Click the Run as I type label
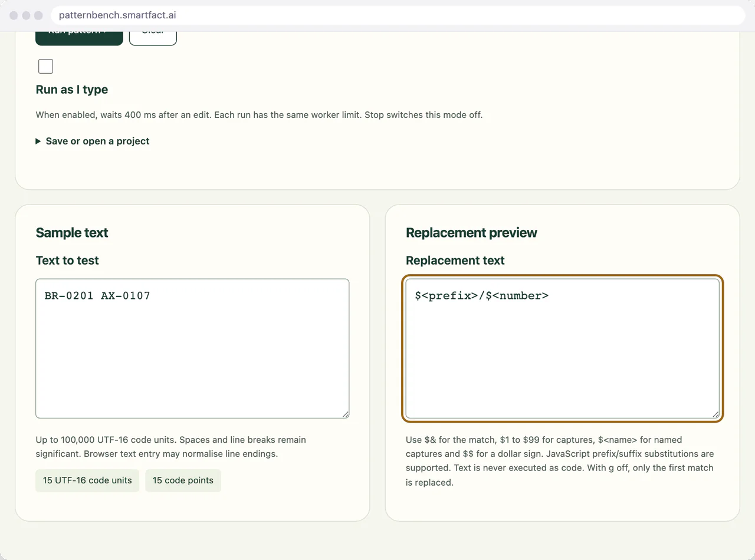 pyautogui.click(x=72, y=90)
